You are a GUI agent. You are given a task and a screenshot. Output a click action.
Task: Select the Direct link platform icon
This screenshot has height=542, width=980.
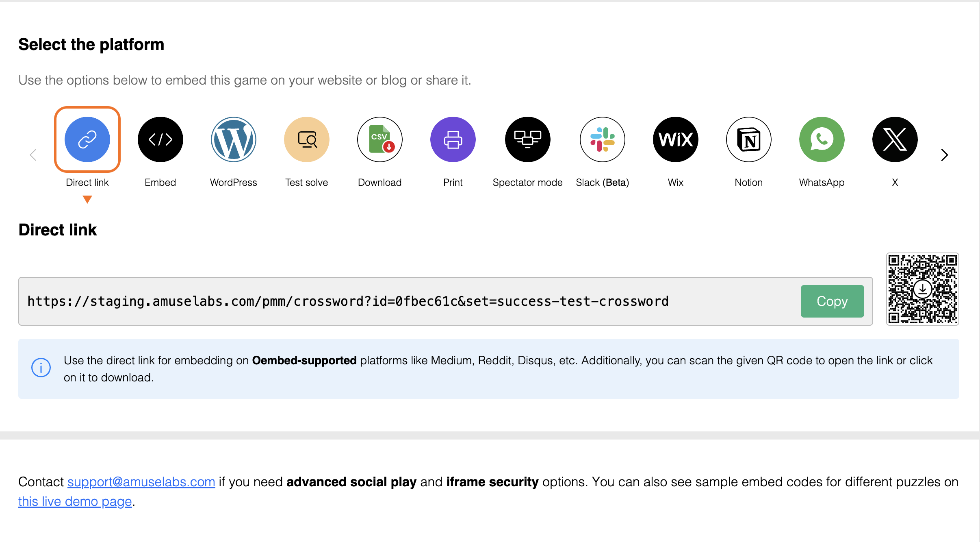[87, 139]
